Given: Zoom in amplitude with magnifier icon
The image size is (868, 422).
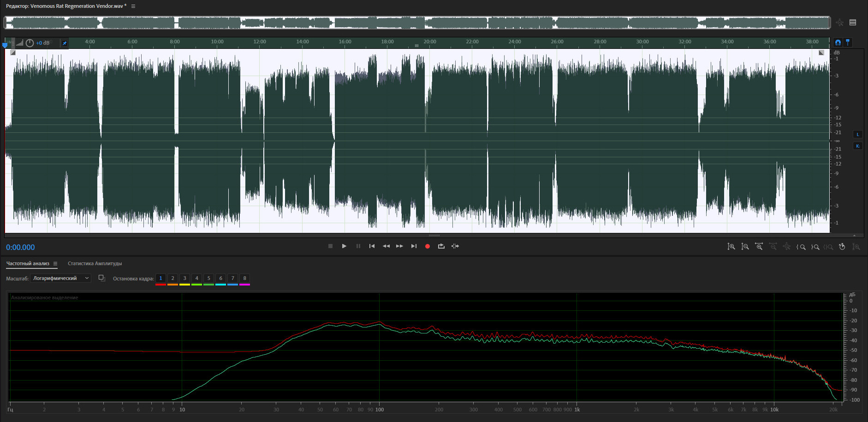Looking at the screenshot, I should click(731, 247).
